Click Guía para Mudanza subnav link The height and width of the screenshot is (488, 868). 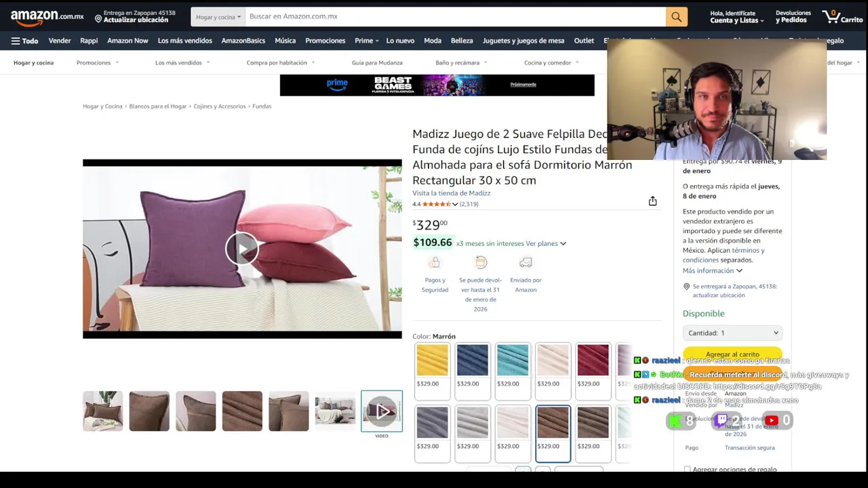tap(377, 62)
